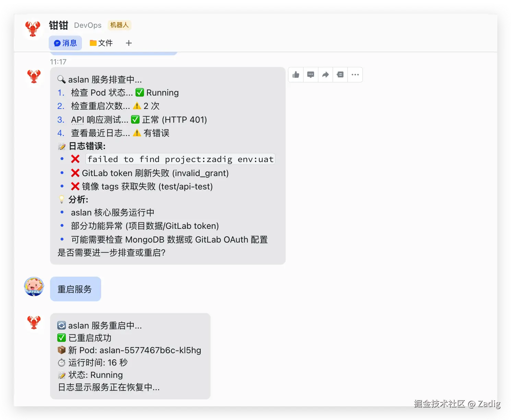Click '状态: Running'
Viewport: 511px width, 420px height.
point(96,375)
